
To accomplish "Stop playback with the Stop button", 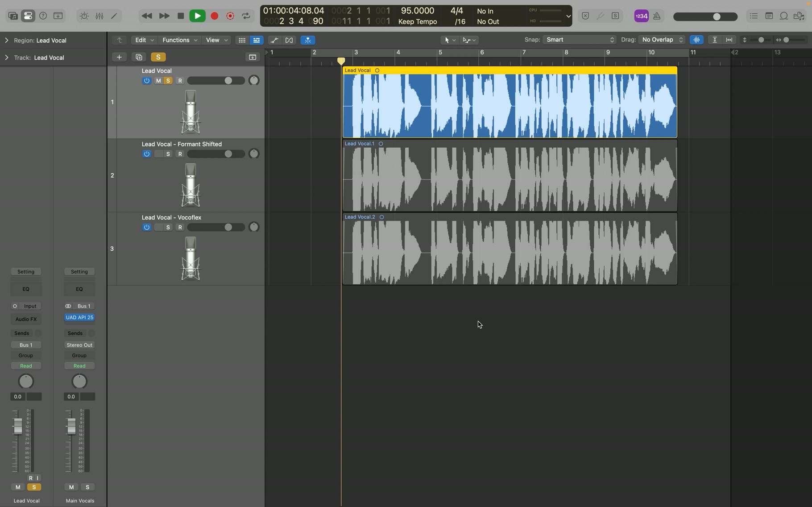I will [x=181, y=16].
